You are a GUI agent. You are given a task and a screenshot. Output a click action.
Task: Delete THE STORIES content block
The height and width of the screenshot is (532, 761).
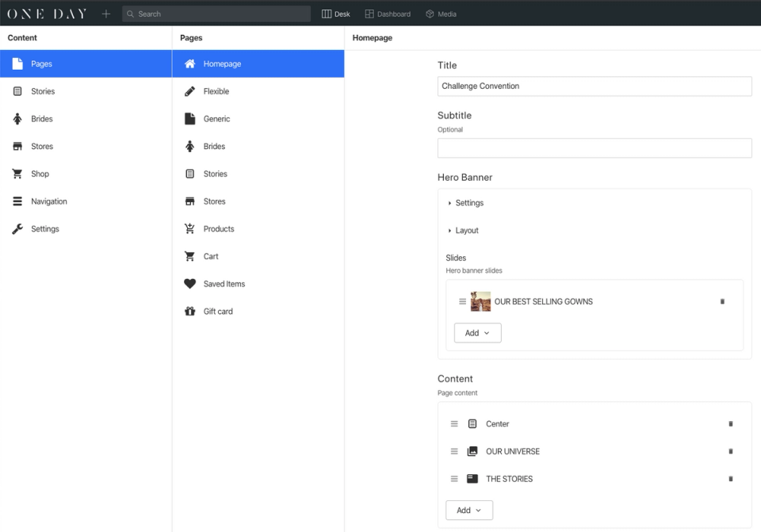click(730, 479)
